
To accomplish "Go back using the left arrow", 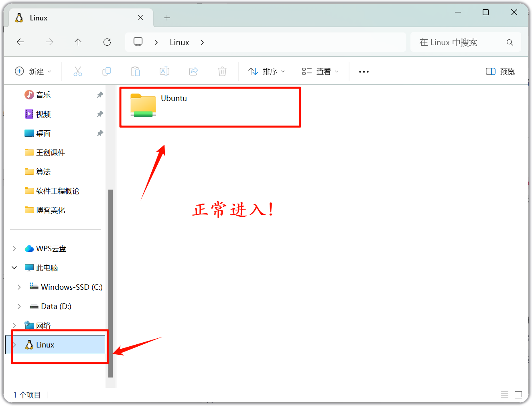I will click(x=20, y=42).
